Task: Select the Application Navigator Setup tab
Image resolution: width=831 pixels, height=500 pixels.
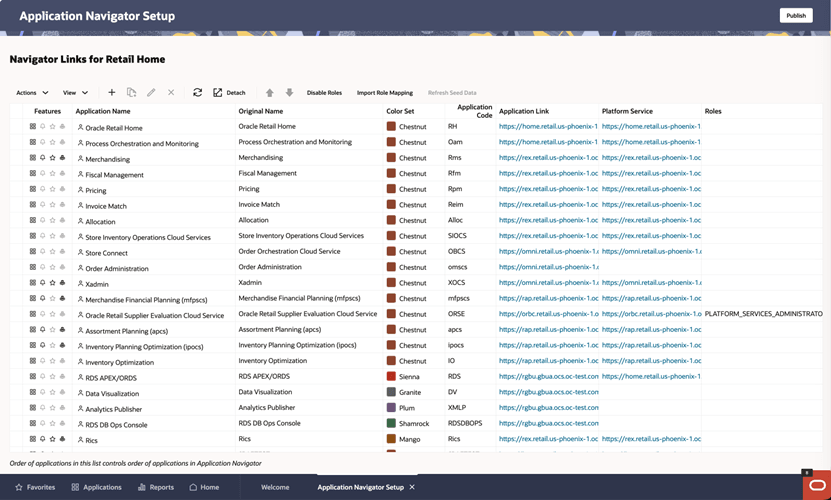Action: coord(360,487)
